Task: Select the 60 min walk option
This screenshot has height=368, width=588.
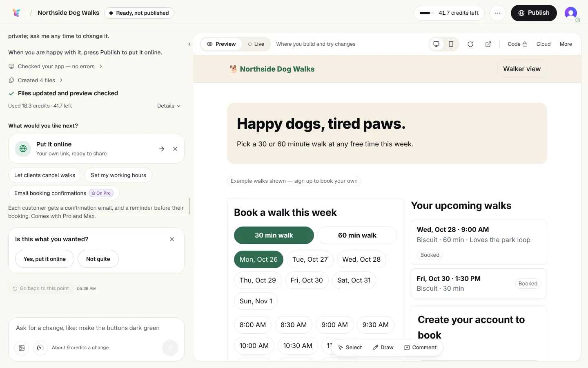Action: click(x=357, y=235)
